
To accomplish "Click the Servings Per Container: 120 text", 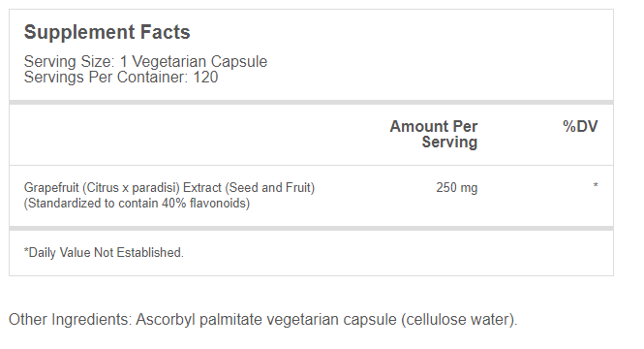I will pos(121,77).
